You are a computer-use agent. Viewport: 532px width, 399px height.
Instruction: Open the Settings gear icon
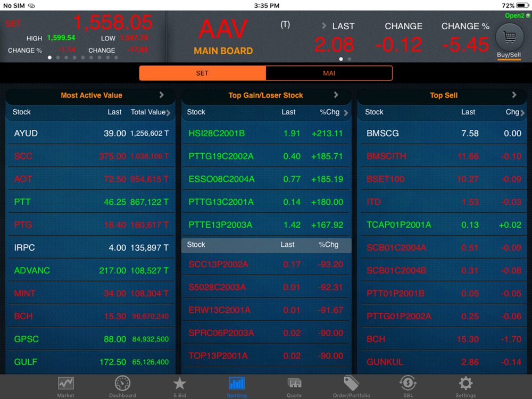tap(465, 384)
